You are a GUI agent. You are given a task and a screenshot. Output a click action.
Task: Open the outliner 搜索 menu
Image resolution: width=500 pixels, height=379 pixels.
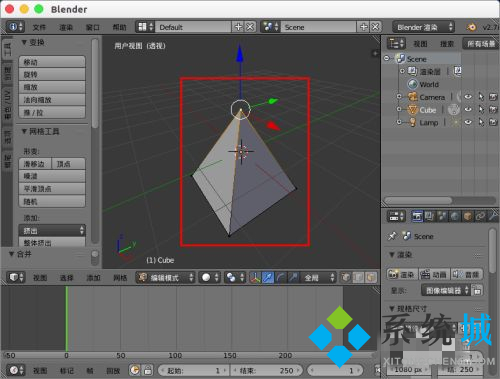pyautogui.click(x=447, y=44)
